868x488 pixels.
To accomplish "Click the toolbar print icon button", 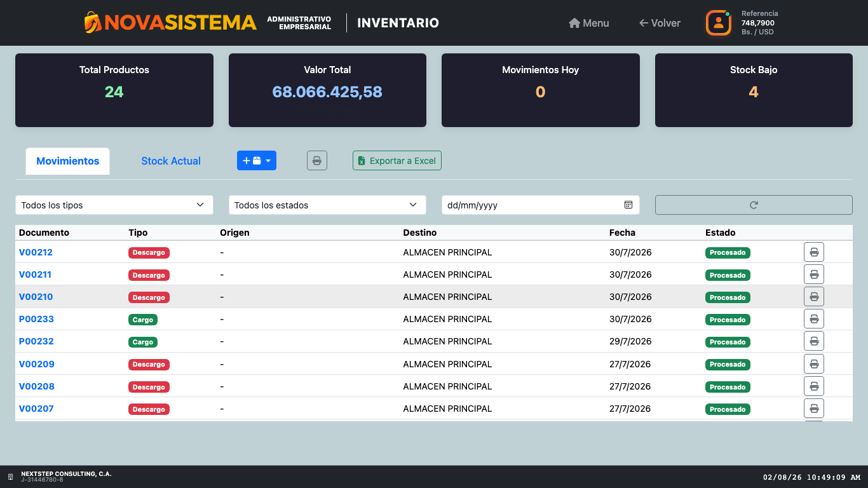I will click(x=317, y=161).
